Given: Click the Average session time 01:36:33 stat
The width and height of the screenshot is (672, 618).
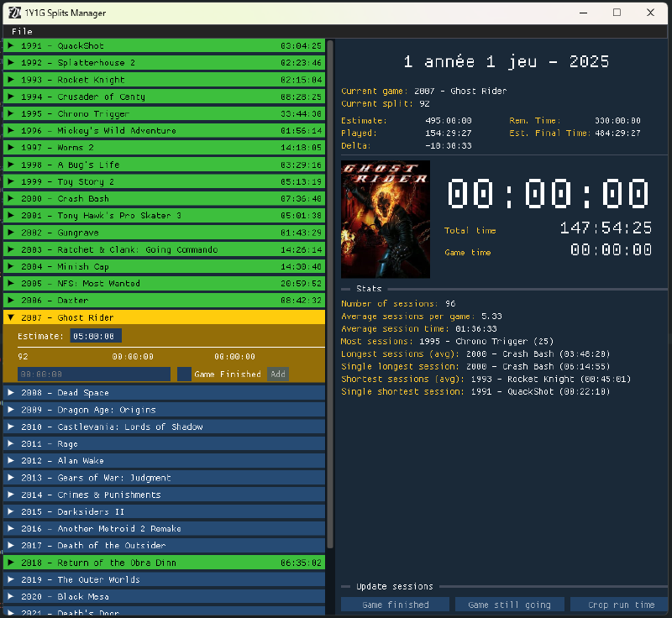Looking at the screenshot, I should (x=418, y=328).
